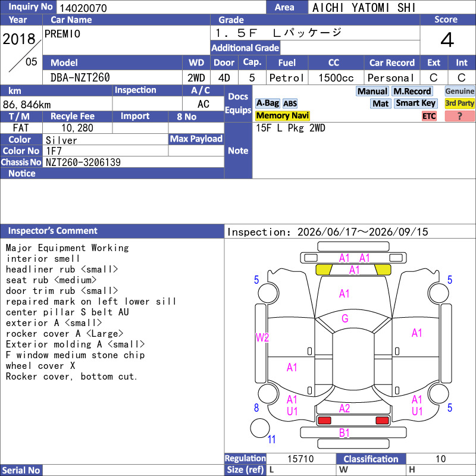Image resolution: width=476 pixels, height=476 pixels.
Task: Click the spare wheel circle marked 11
Action: tap(260, 428)
